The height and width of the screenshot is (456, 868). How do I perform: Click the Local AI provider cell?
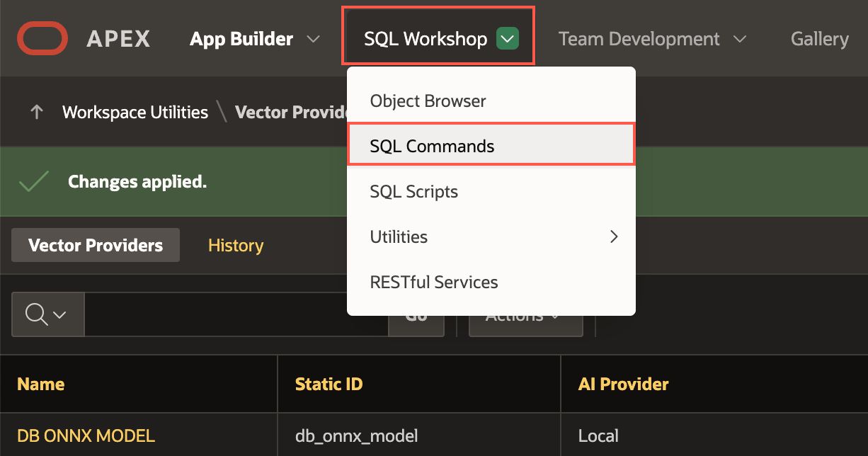(598, 435)
